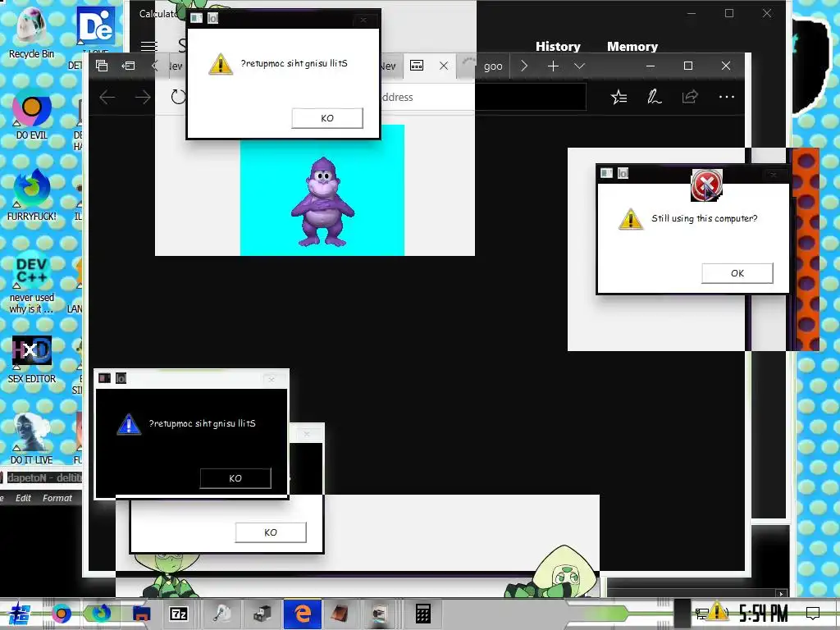Open the round purple-orange browser taskbar icon
Image resolution: width=840 pixels, height=630 pixels.
61,614
